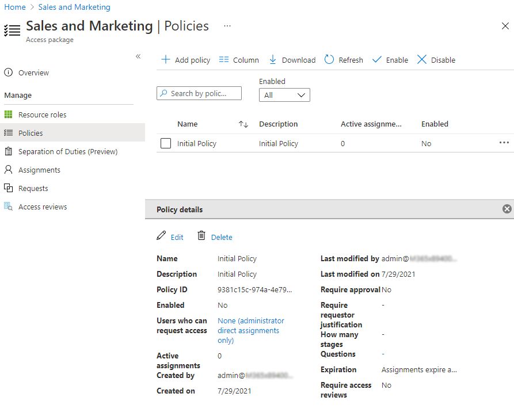The width and height of the screenshot is (514, 420).
Task: Refresh the policies list
Action: pos(329,60)
